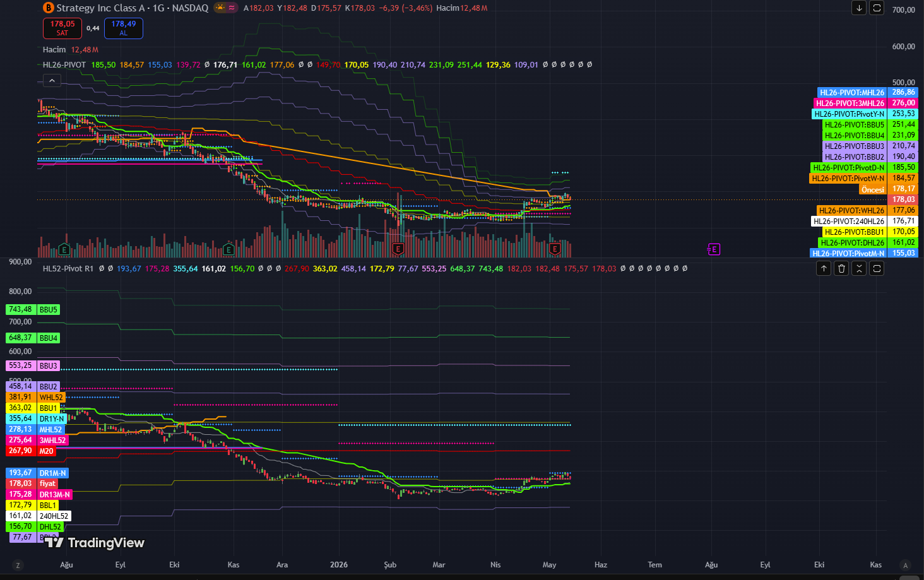Click the purple upcoming earnings E icon
The height and width of the screenshot is (580, 924).
pyautogui.click(x=713, y=249)
